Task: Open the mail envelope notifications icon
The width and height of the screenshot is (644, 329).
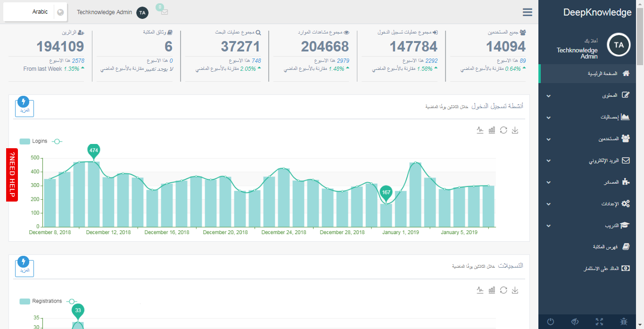Action: pyautogui.click(x=164, y=12)
